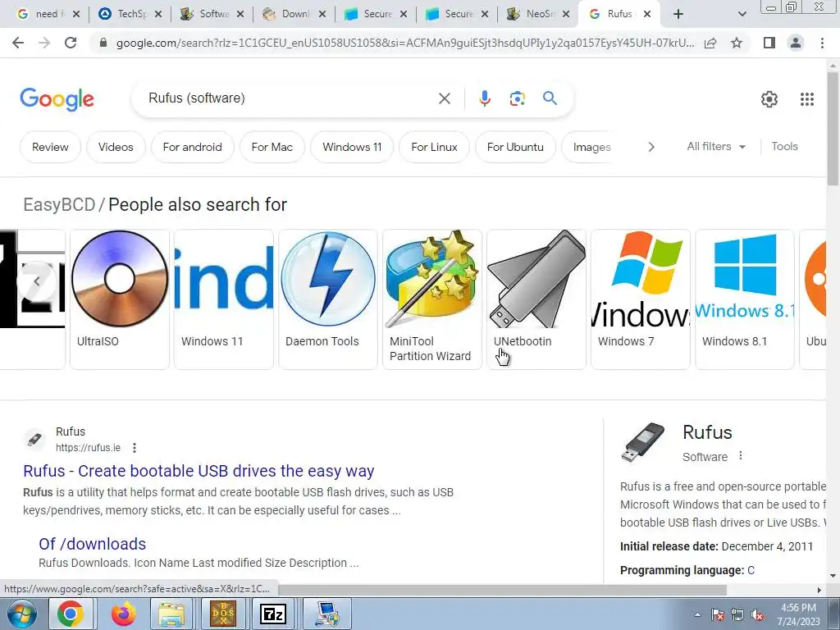Filter results by Review
The width and height of the screenshot is (840, 630).
click(x=50, y=147)
